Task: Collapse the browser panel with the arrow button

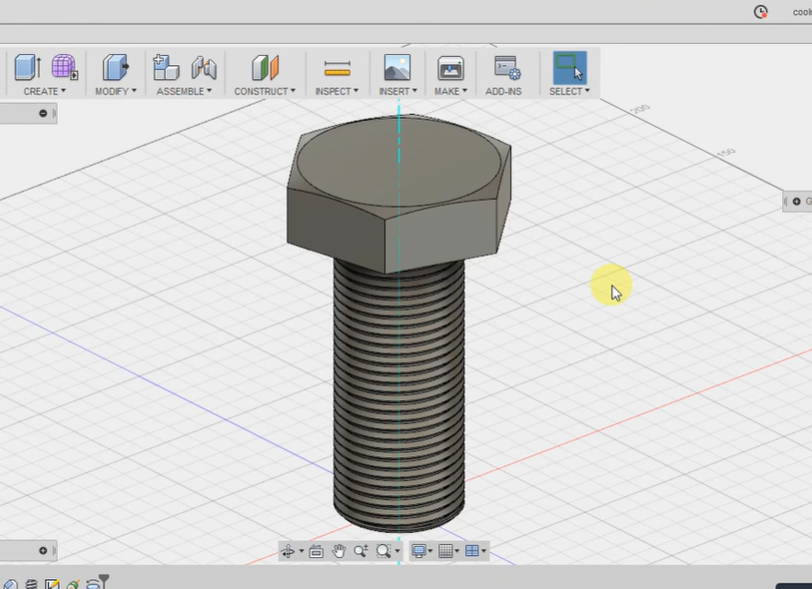Action: pos(43,113)
